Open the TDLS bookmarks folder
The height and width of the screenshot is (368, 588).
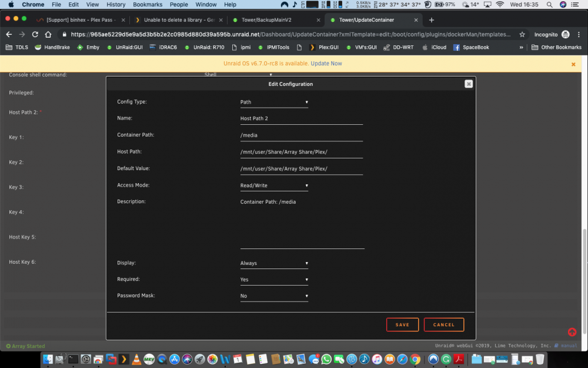tap(17, 47)
